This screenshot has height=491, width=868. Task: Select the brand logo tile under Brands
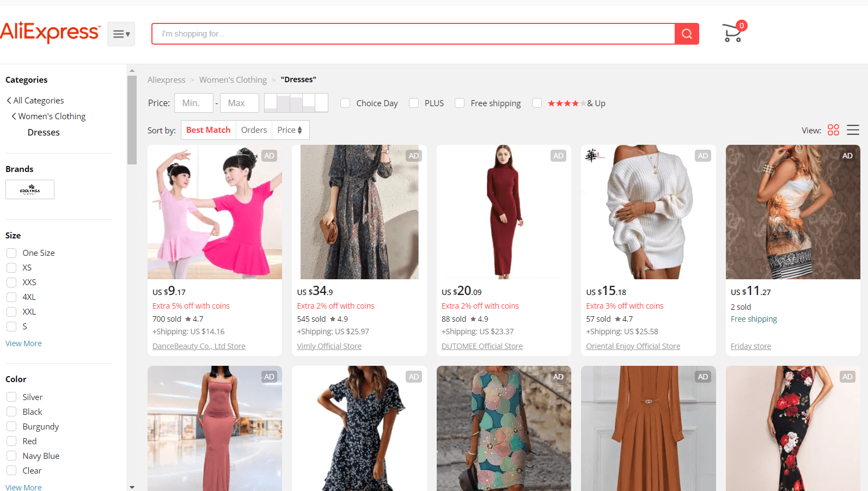point(30,189)
